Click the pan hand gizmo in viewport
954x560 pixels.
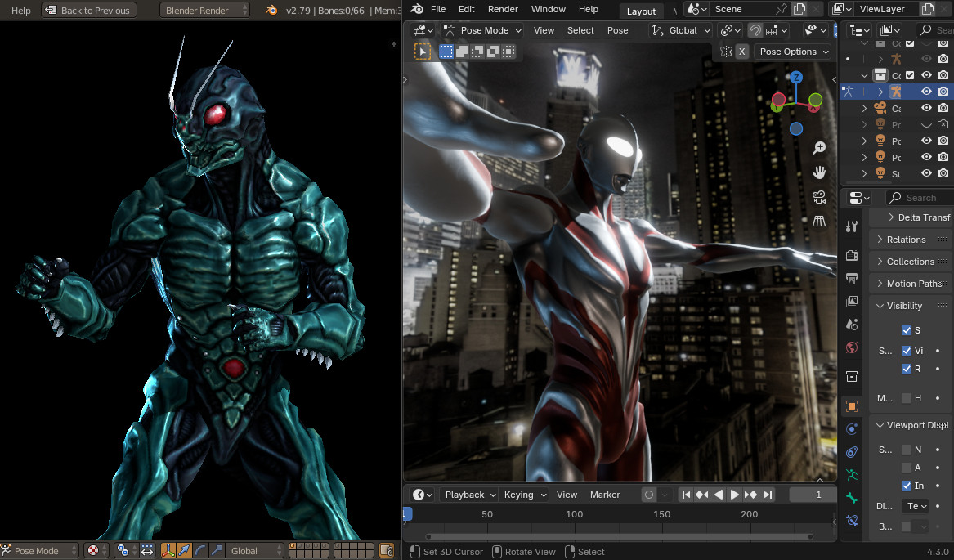coord(820,172)
